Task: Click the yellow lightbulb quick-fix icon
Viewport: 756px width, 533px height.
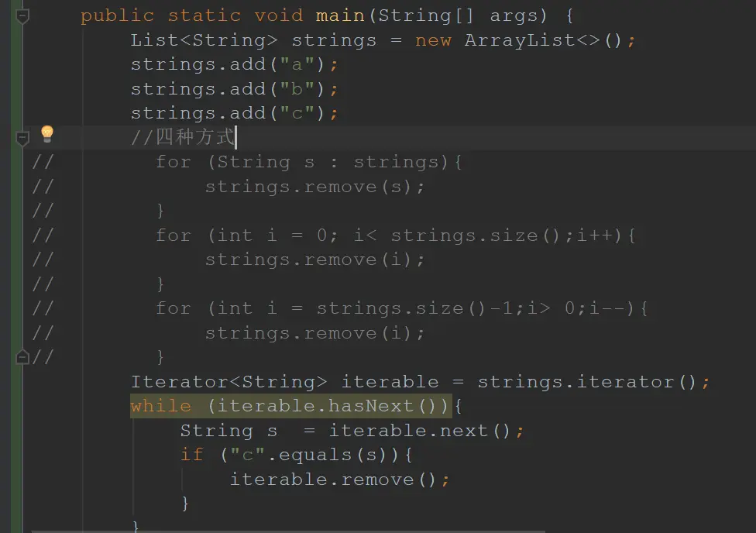Action: coord(46,134)
